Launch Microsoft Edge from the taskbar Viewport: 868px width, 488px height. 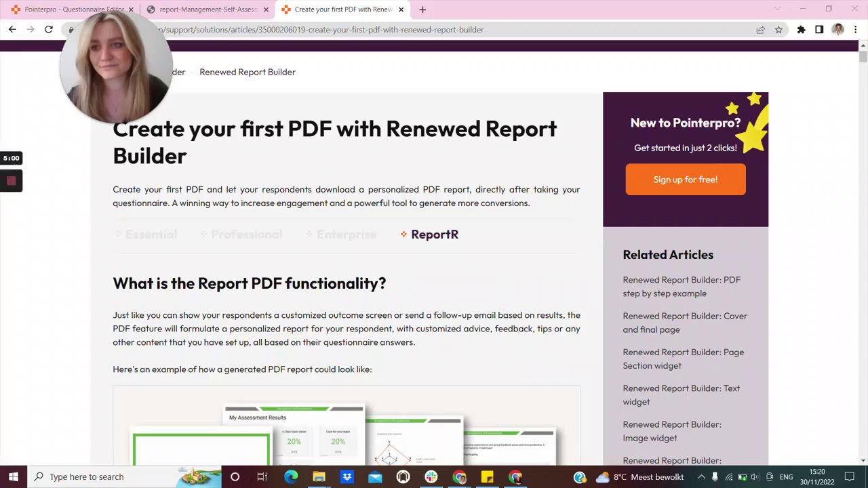pos(291,477)
